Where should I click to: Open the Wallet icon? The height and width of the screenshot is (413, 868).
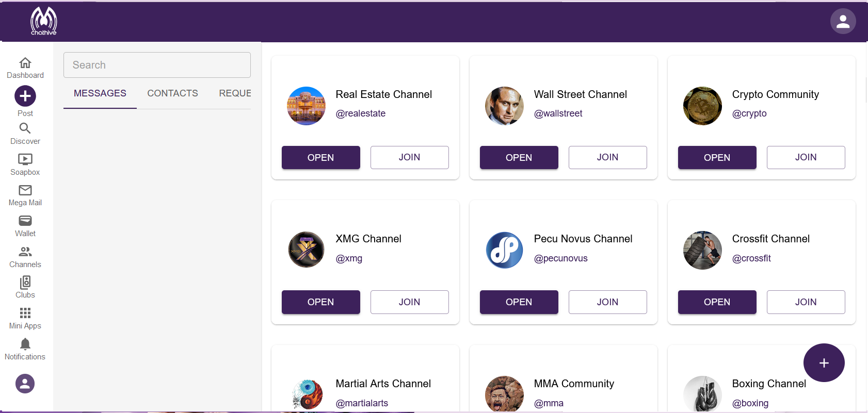pyautogui.click(x=25, y=221)
